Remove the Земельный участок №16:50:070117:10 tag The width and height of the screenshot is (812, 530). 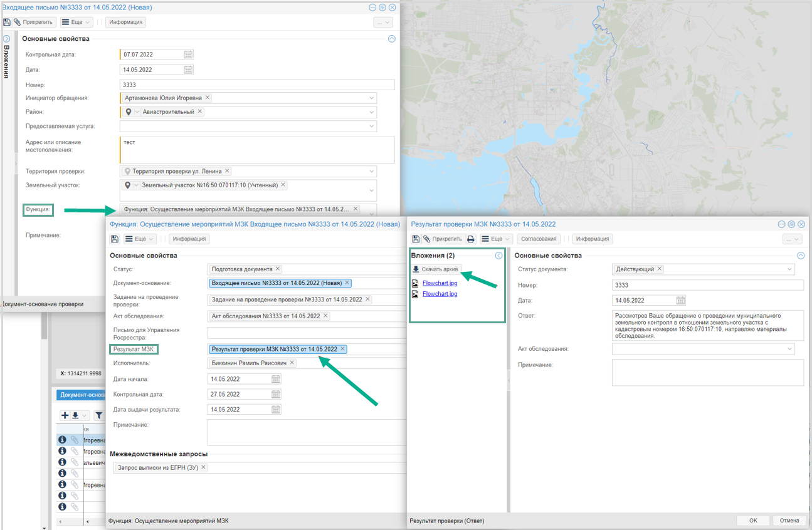pos(283,185)
